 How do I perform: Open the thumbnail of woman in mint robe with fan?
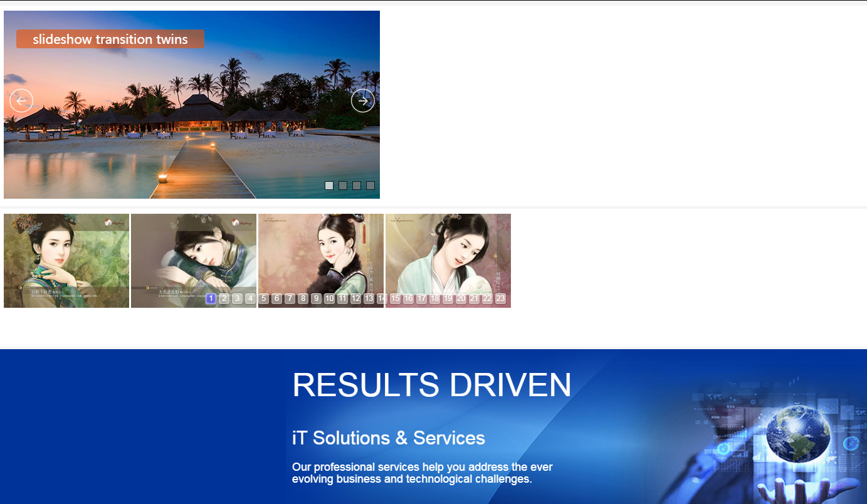click(448, 261)
